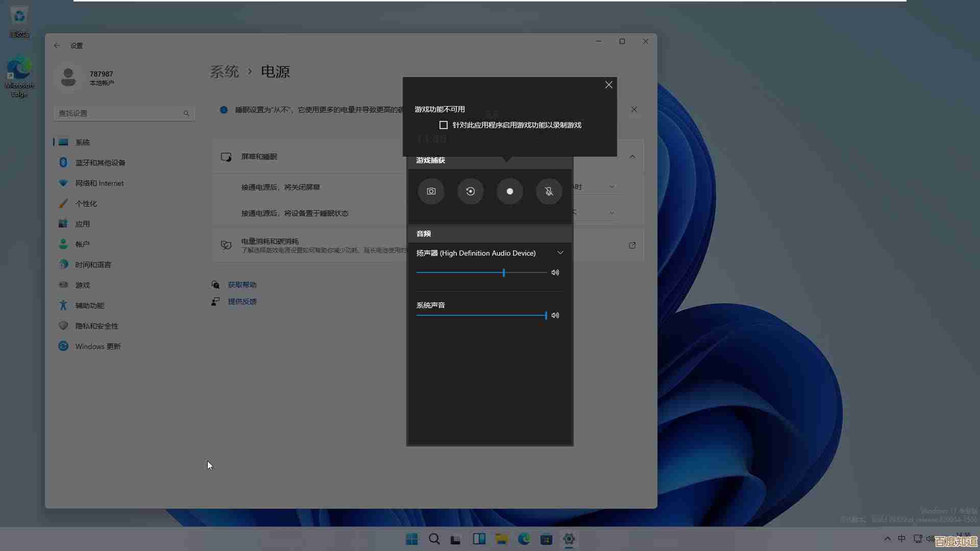The height and width of the screenshot is (551, 980).
Task: Take a screenshot with the camera icon
Action: (431, 191)
